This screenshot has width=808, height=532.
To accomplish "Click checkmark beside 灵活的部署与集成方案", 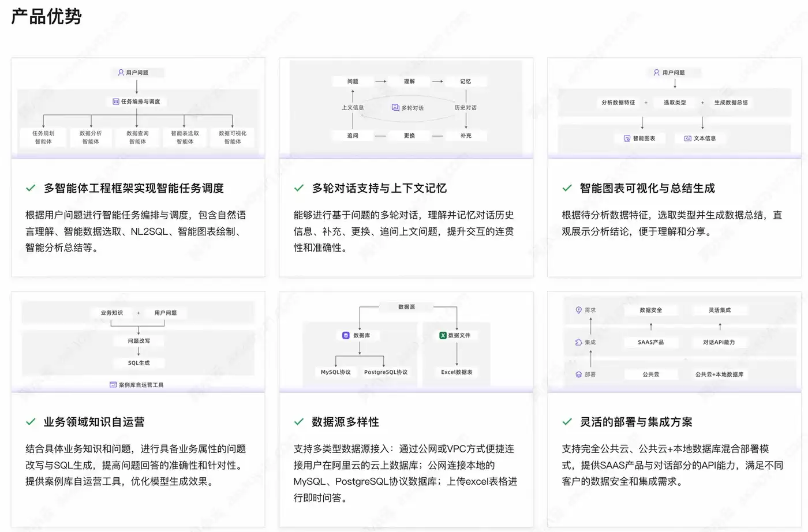I will [567, 422].
